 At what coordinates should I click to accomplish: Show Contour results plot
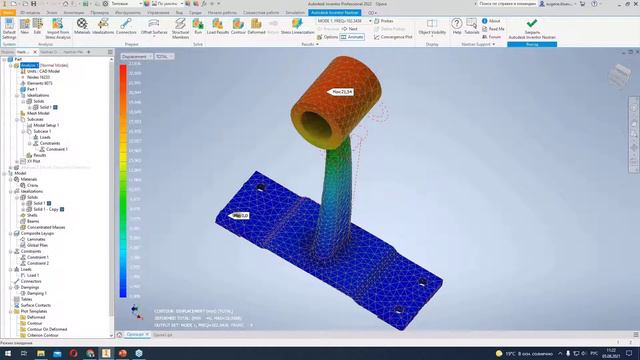pyautogui.click(x=238, y=27)
